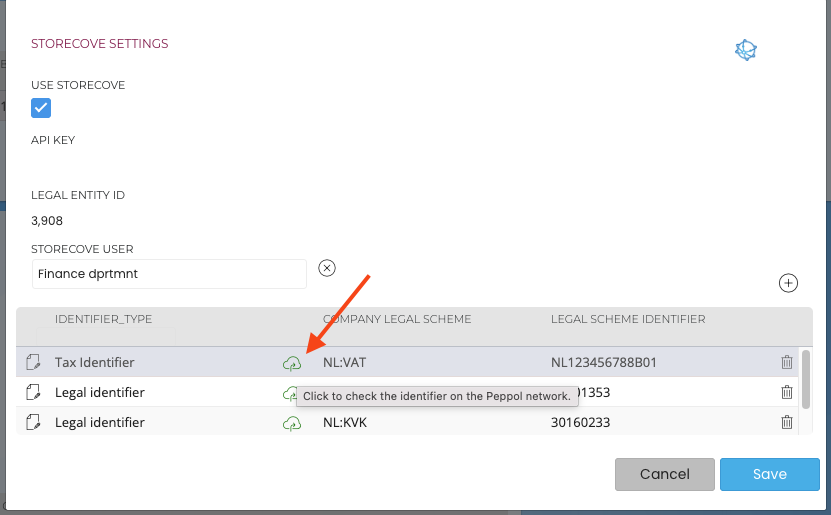The height and width of the screenshot is (515, 831).
Task: Select the 30160233 cell
Action: coord(580,422)
